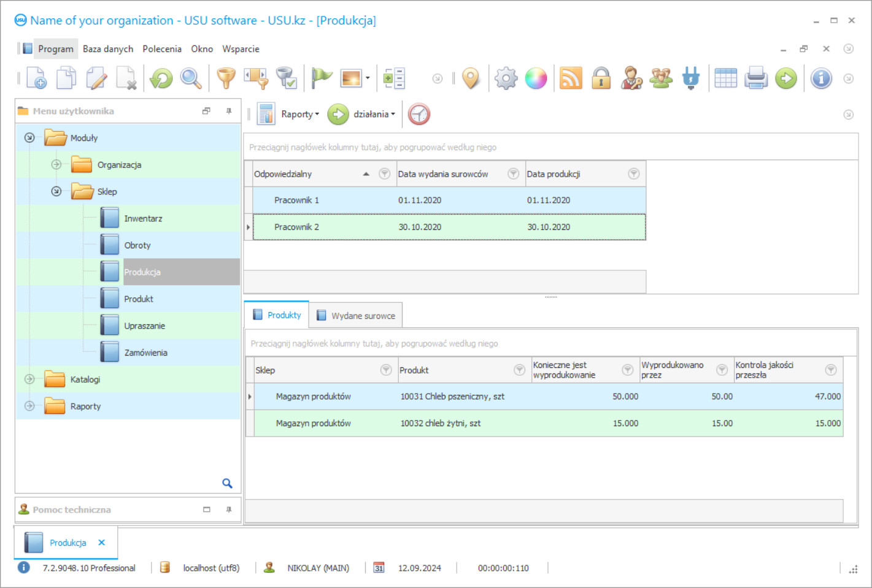The height and width of the screenshot is (588, 872).
Task: Expand the Katalogi folder
Action: point(29,380)
